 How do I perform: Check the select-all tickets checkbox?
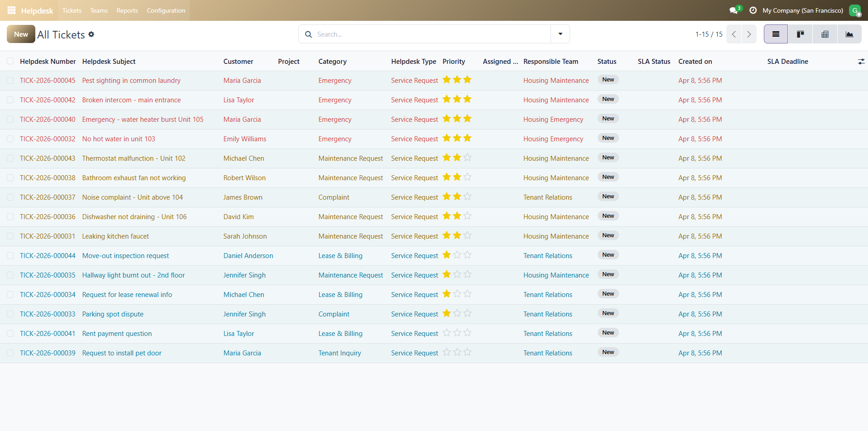(10, 62)
